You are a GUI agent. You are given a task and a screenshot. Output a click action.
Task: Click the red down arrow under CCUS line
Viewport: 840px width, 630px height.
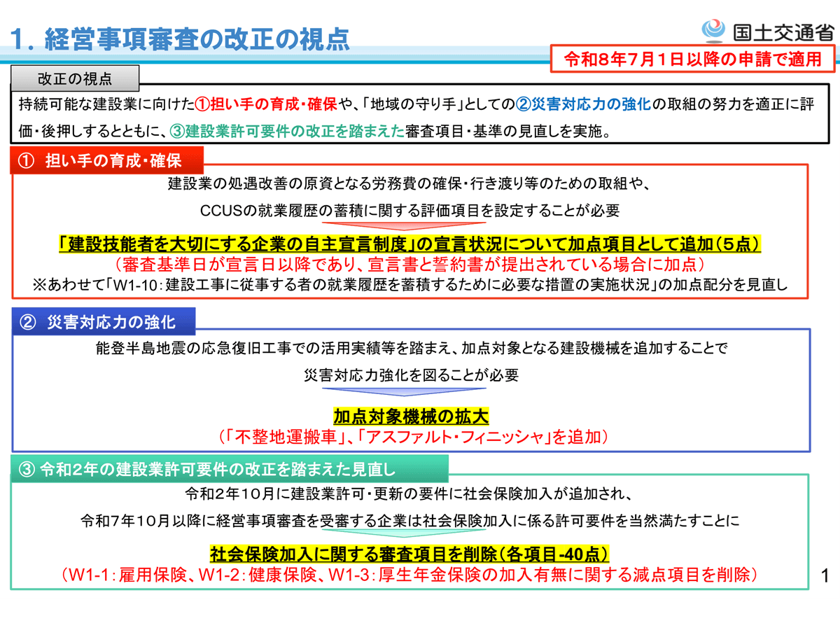coord(405,227)
